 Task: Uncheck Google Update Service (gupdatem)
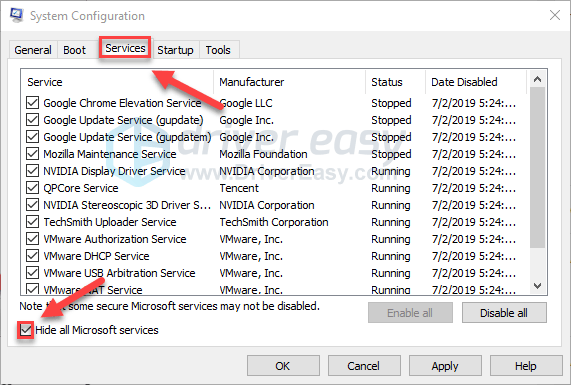pyautogui.click(x=33, y=137)
